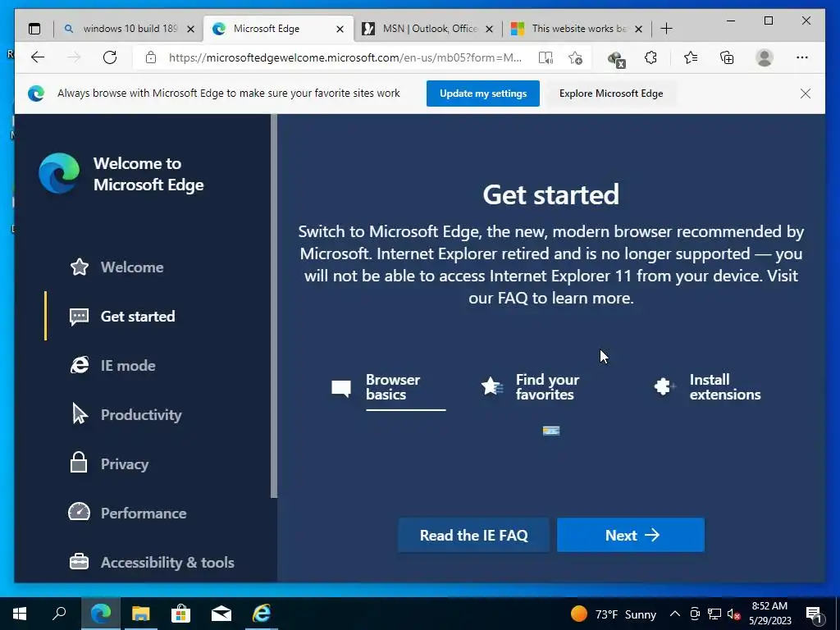Click the muted volume tray icon
This screenshot has width=840, height=630.
click(x=734, y=614)
